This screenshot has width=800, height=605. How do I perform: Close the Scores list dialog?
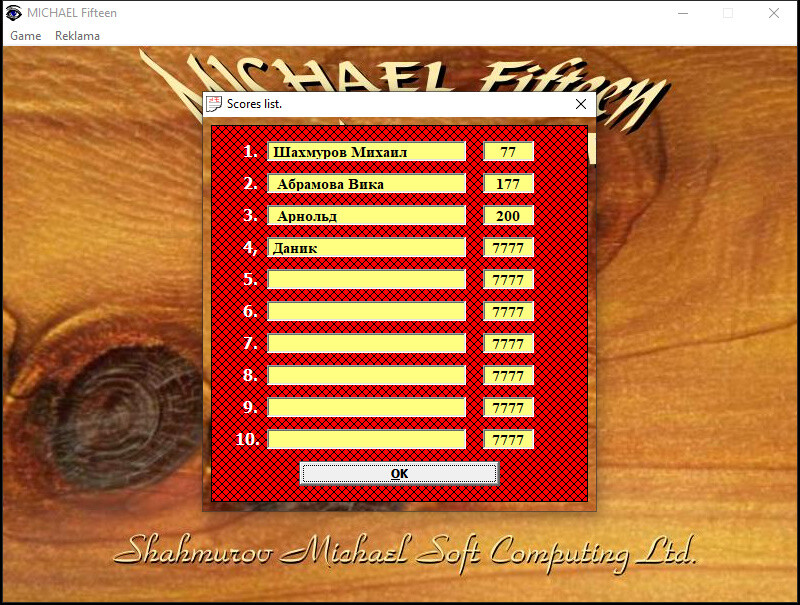[581, 104]
